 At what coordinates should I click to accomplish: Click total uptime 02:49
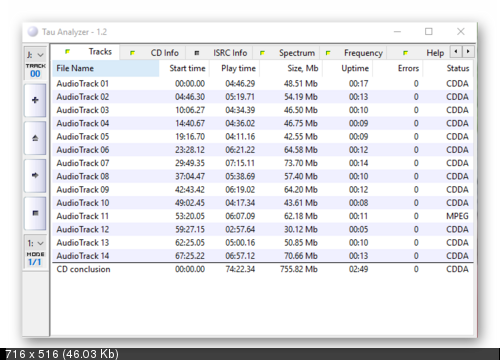click(x=358, y=269)
